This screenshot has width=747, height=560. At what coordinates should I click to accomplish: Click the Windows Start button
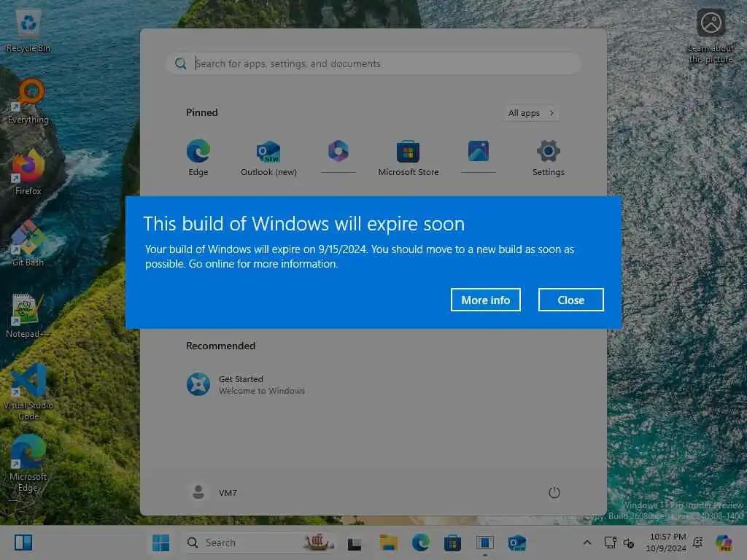coord(160,542)
